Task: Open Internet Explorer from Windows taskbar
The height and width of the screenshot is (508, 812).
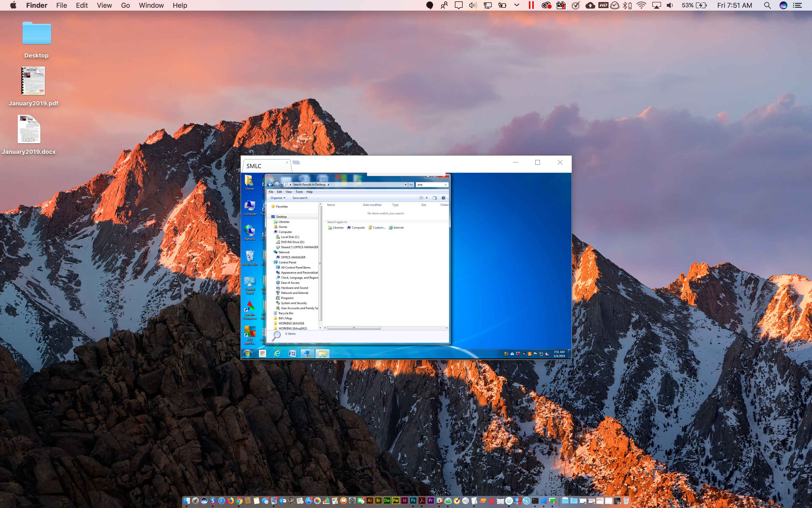Action: click(277, 353)
